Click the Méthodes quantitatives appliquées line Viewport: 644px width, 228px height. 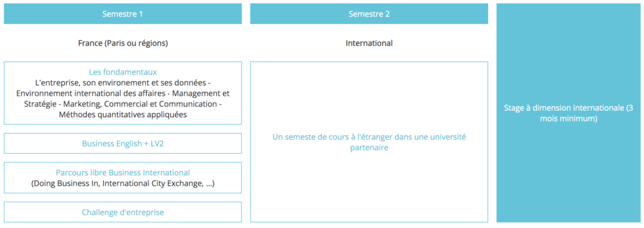click(123, 115)
